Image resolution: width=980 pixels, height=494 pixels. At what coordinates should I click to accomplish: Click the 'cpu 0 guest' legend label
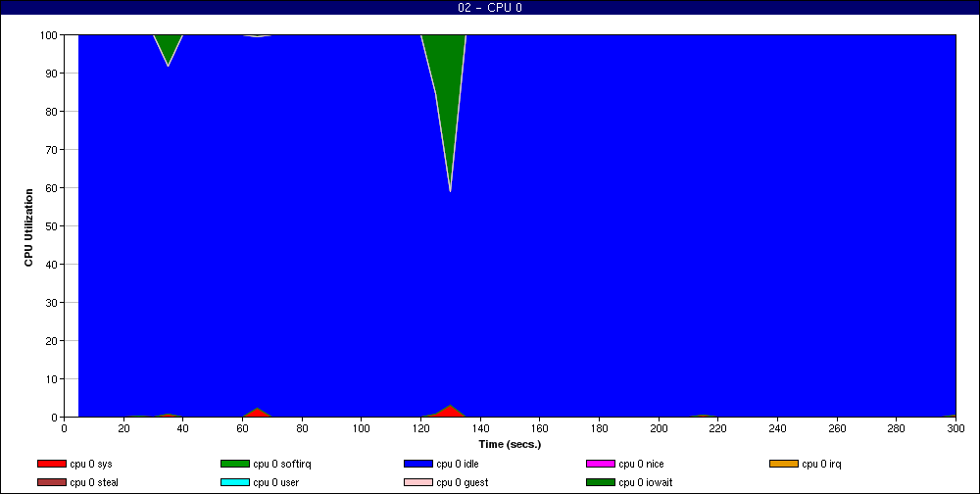tap(463, 482)
